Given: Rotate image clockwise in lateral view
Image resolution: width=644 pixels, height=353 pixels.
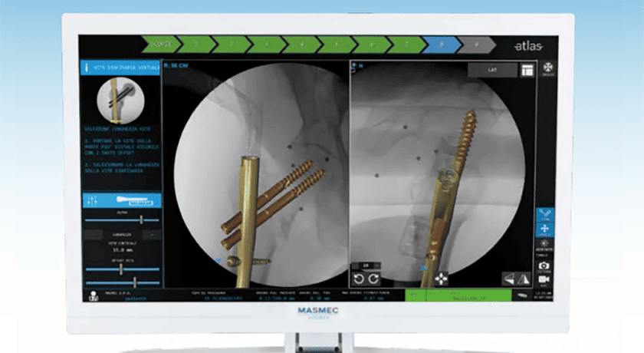Looking at the screenshot, I should click(x=374, y=279).
